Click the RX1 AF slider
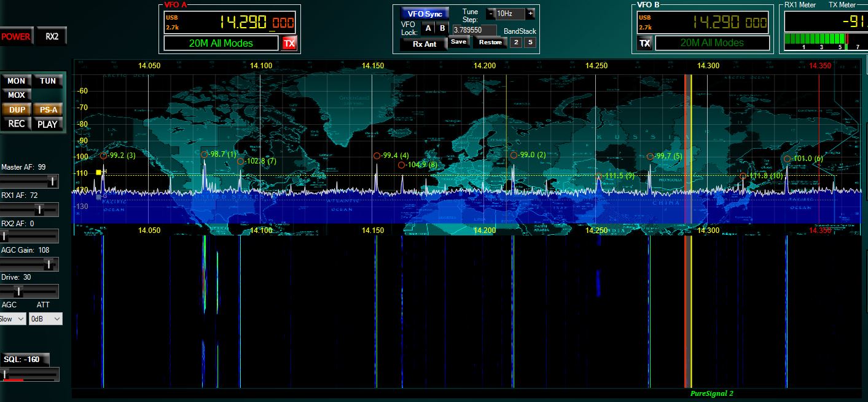This screenshot has width=868, height=402. (29, 210)
